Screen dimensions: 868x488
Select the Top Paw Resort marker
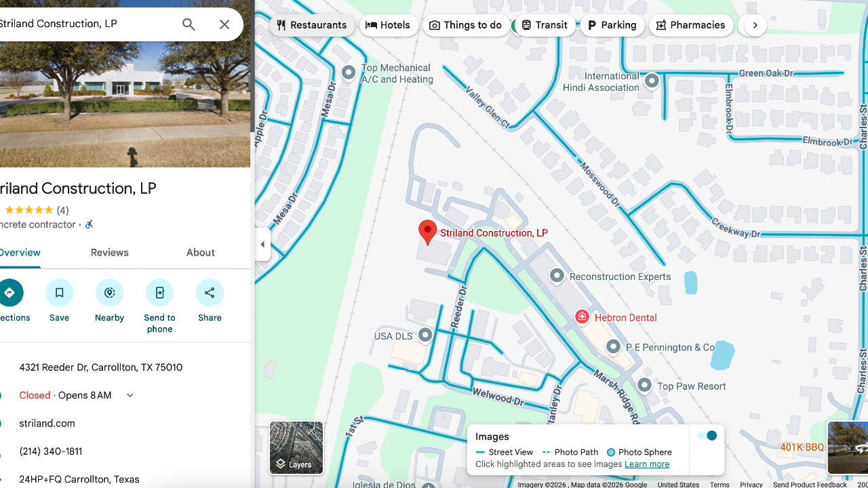coord(644,386)
